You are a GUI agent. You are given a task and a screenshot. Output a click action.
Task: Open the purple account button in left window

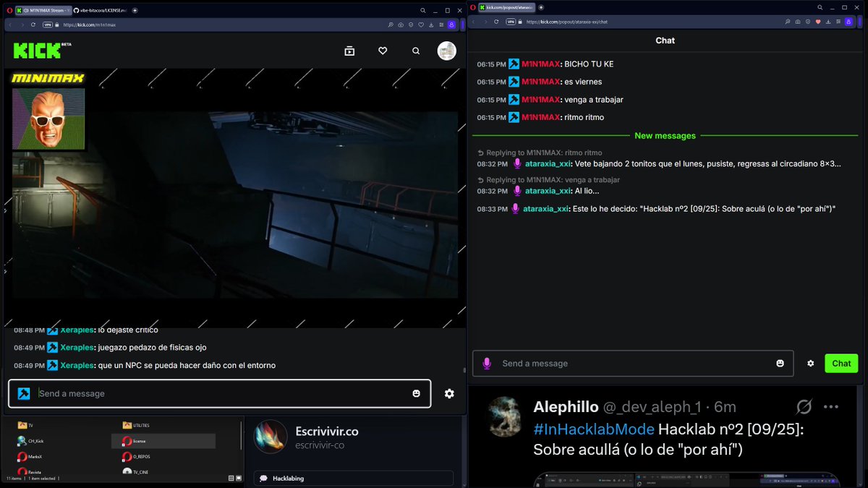click(x=452, y=25)
